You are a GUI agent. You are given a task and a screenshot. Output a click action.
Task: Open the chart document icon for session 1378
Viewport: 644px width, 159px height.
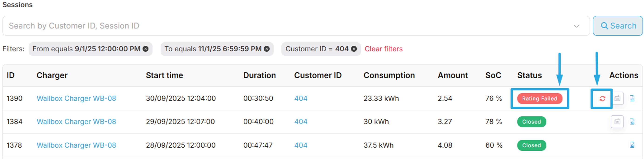pos(632,145)
